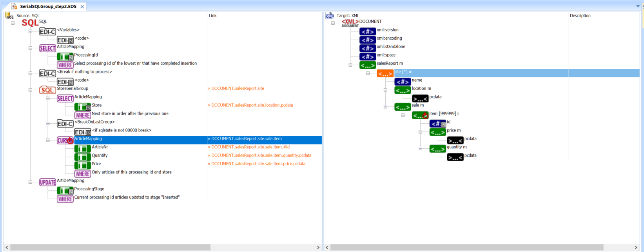Close the SerialSQLGroup_step2.EDS tab
The height and width of the screenshot is (252, 644).
click(x=82, y=7)
